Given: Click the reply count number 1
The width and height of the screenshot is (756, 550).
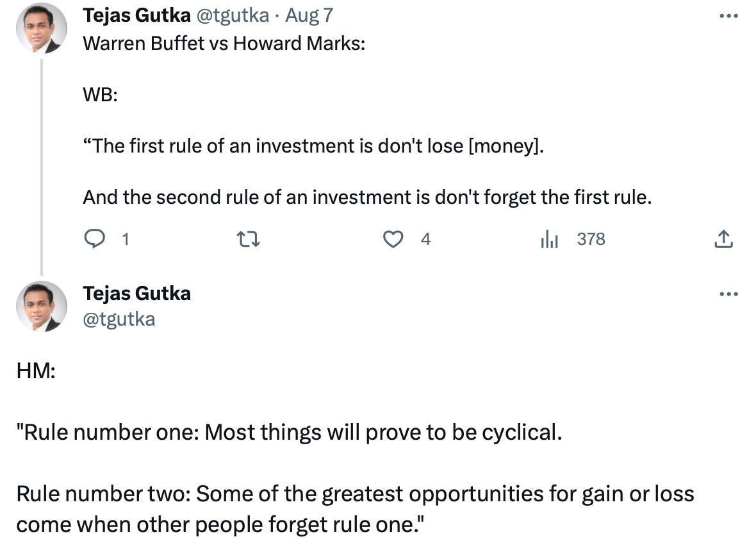Looking at the screenshot, I should click(126, 239).
